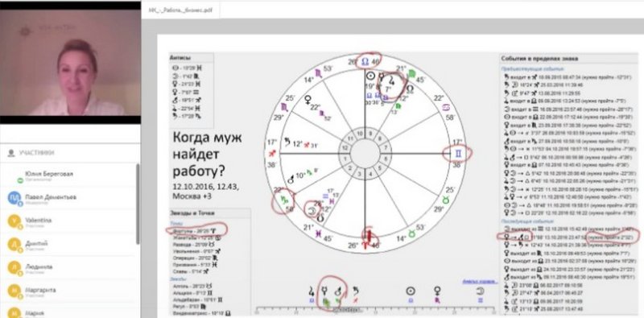
Task: Click the Предшествующие события heading link
Action: coord(526,68)
